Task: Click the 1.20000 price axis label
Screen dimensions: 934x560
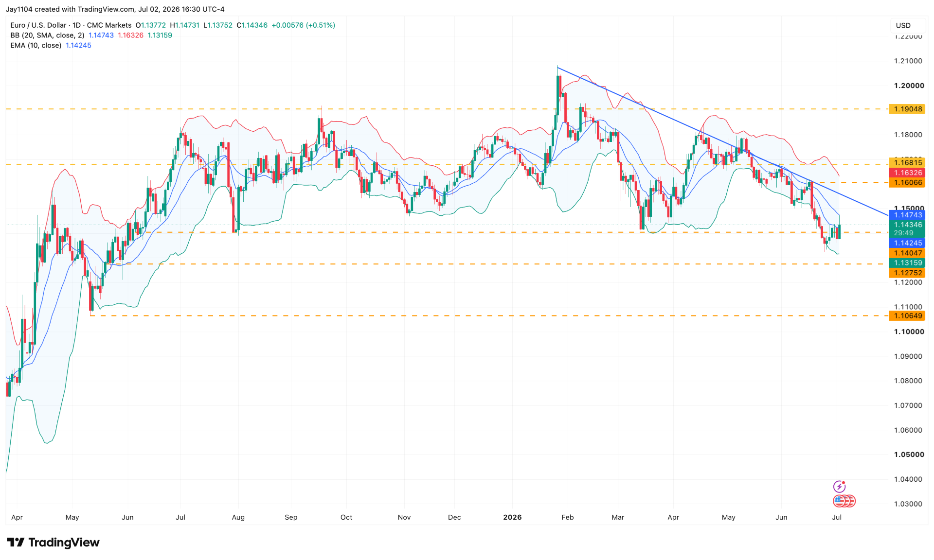Action: tap(909, 86)
